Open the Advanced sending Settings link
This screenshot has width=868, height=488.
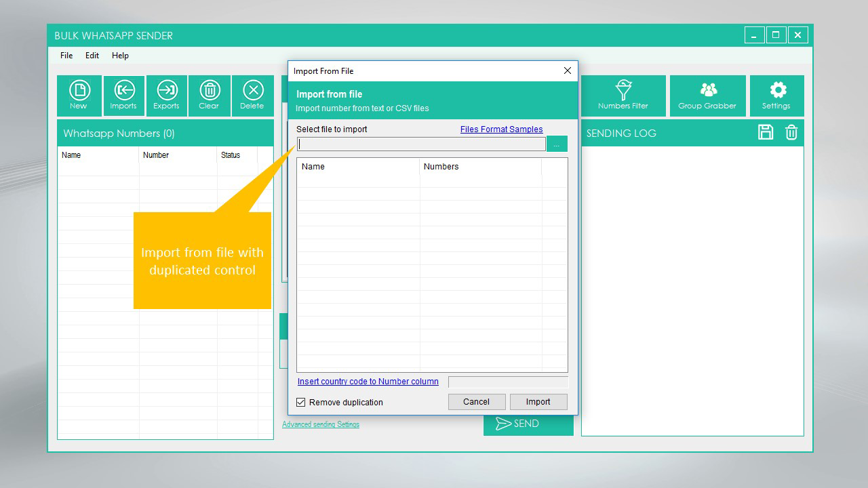321,424
